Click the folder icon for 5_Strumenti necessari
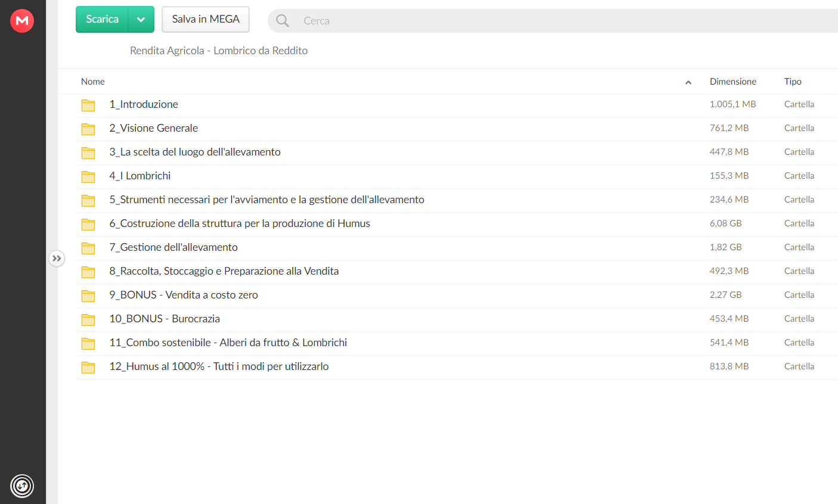838x504 pixels. 88,201
